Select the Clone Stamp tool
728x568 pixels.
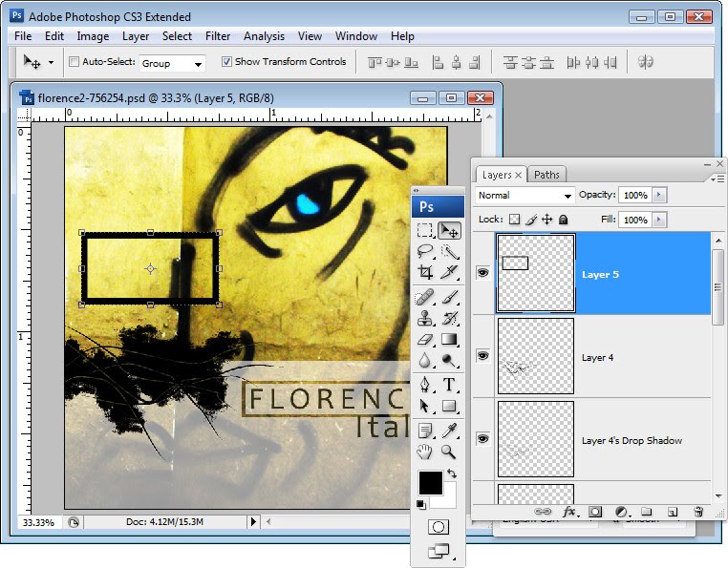click(425, 318)
